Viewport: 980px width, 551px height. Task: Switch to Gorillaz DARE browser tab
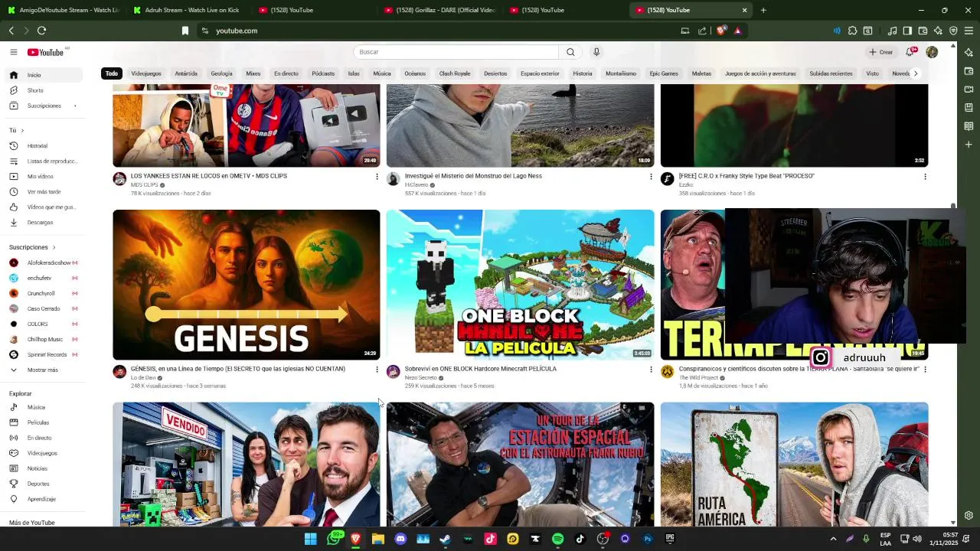(x=440, y=10)
